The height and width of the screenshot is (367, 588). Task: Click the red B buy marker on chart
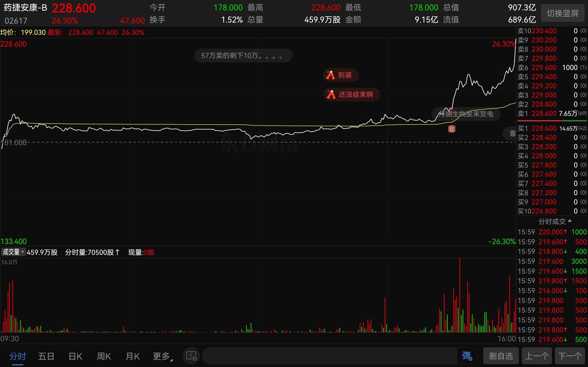click(x=452, y=129)
